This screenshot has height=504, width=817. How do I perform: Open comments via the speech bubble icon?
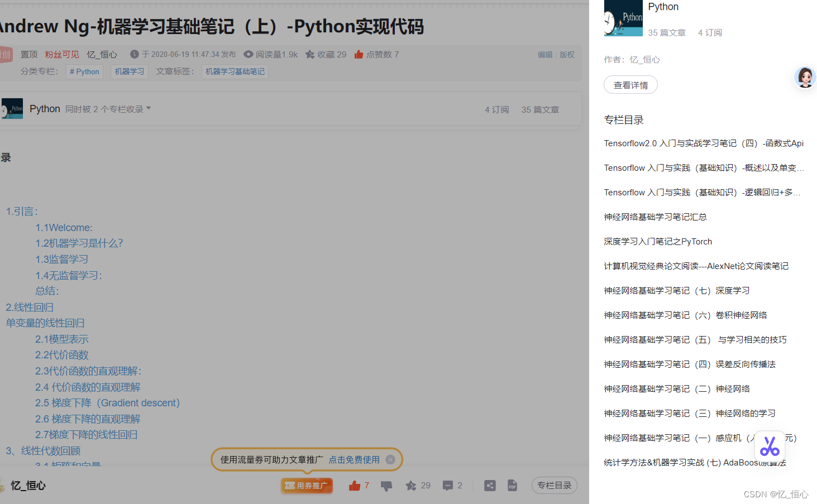[448, 486]
